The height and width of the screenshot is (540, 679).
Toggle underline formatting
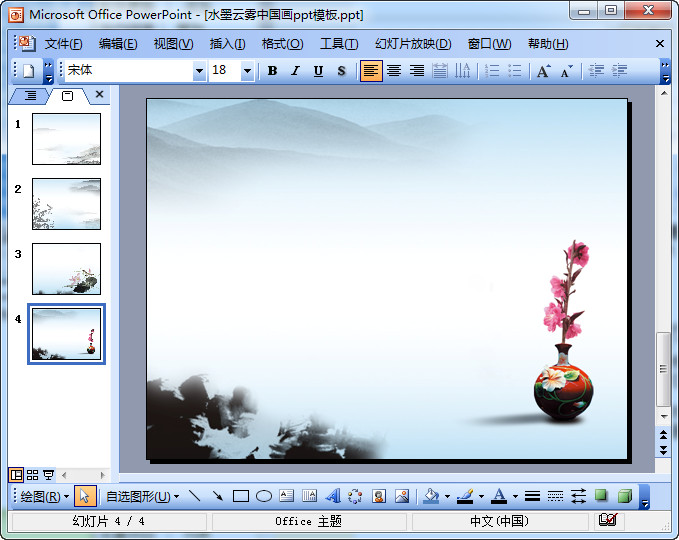(x=318, y=71)
